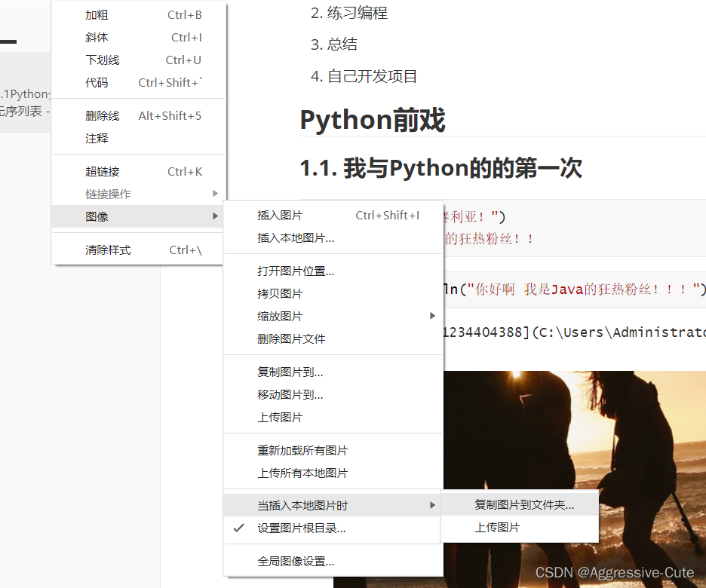Apply 下划线 underline format
This screenshot has width=706, height=588.
(x=138, y=60)
